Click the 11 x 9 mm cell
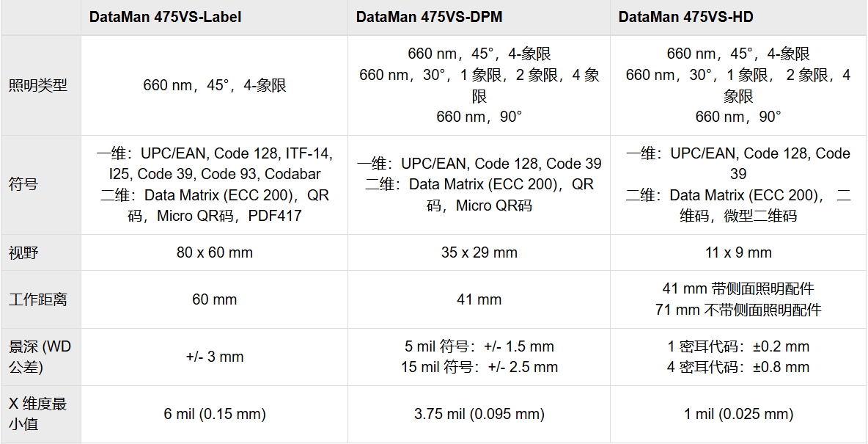The width and height of the screenshot is (868, 444). pos(738,252)
